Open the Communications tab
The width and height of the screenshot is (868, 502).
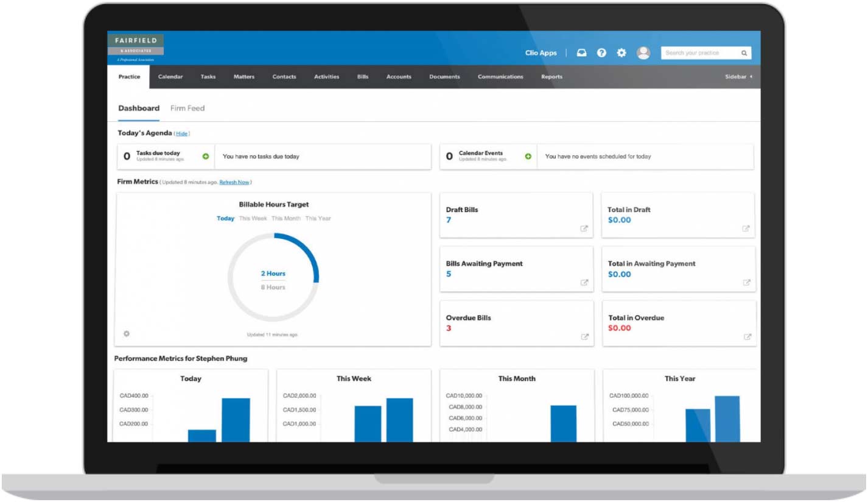pyautogui.click(x=500, y=77)
